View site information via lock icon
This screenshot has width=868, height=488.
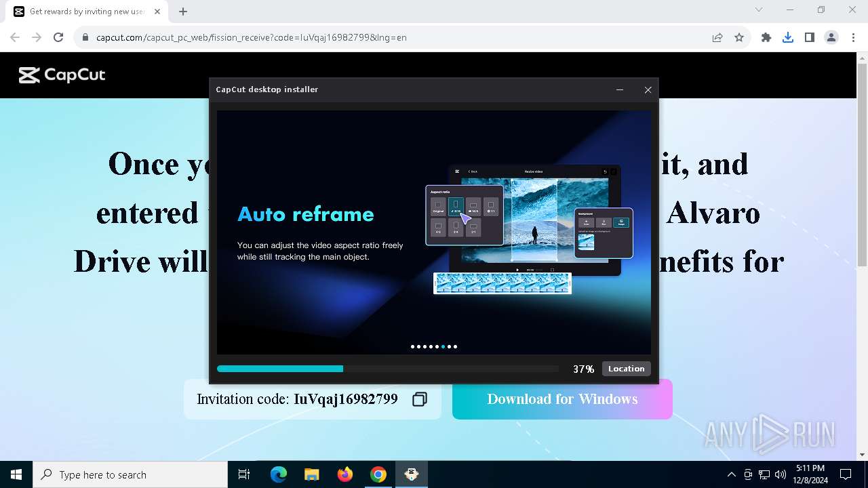coord(85,38)
